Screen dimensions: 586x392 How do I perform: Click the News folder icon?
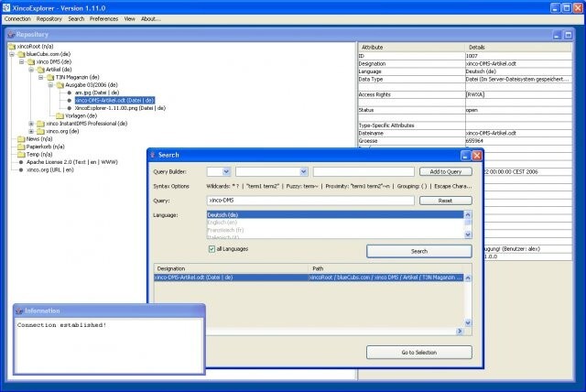[22, 139]
